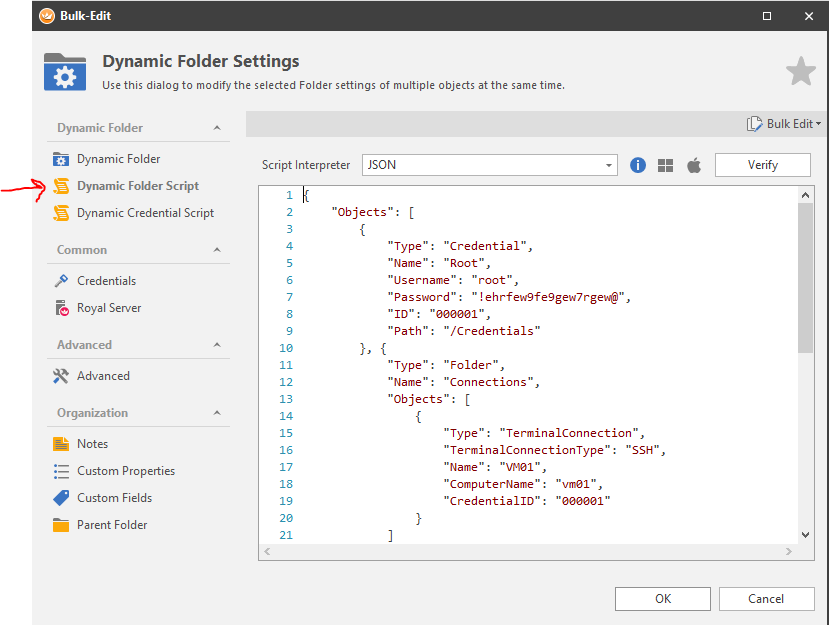829x625 pixels.
Task: Click the favorite star icon
Action: pyautogui.click(x=800, y=71)
